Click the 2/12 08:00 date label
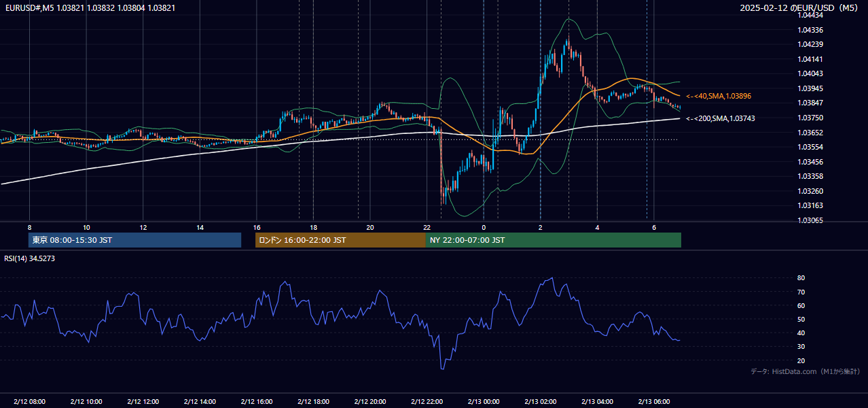Image resolution: width=868 pixels, height=408 pixels. coord(29,401)
